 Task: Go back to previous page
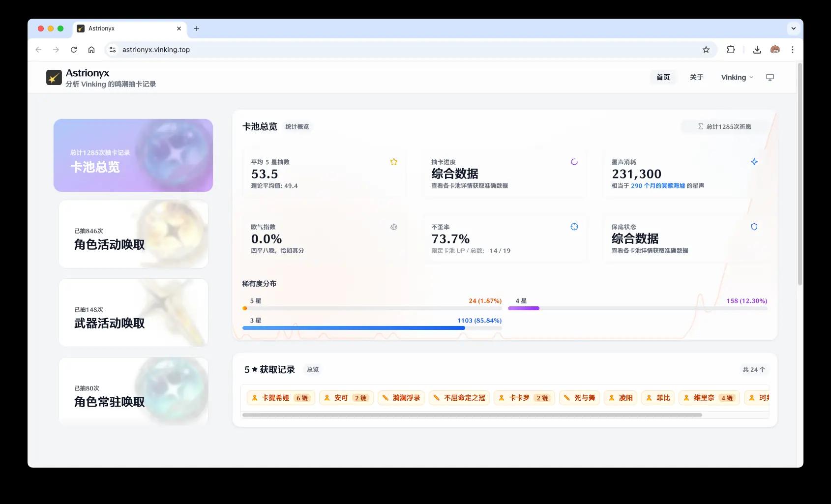[x=38, y=50]
